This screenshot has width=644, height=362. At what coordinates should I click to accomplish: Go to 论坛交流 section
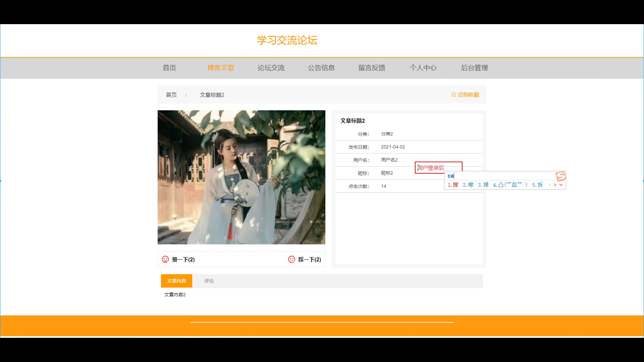271,68
